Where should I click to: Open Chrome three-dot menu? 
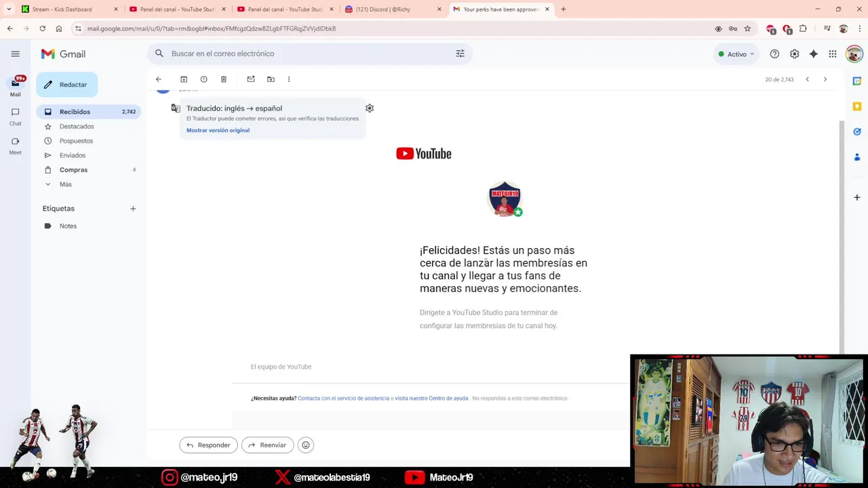point(859,28)
